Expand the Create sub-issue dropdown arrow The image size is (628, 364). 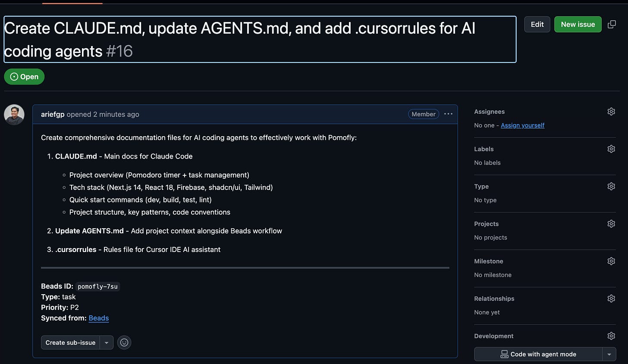pyautogui.click(x=107, y=342)
